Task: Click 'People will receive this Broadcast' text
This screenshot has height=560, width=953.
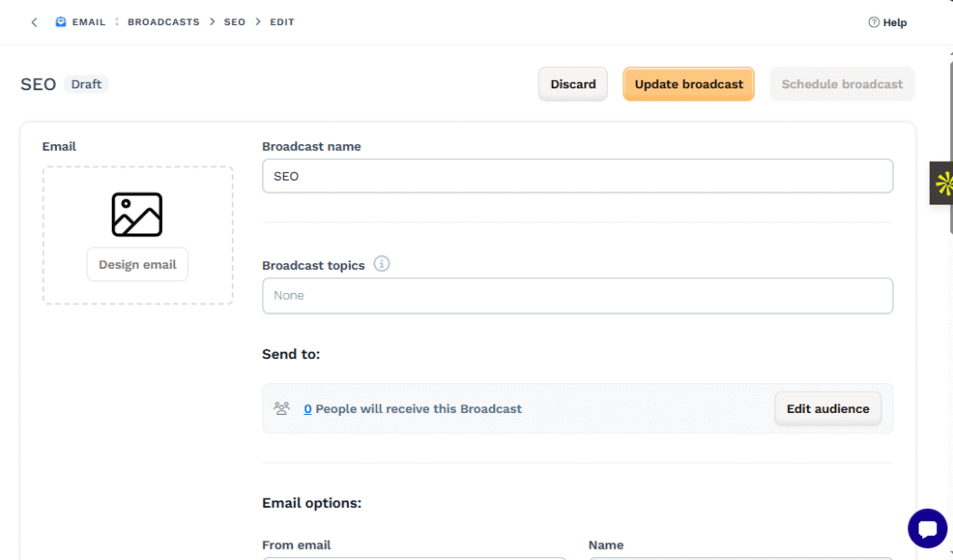Action: pyautogui.click(x=418, y=408)
